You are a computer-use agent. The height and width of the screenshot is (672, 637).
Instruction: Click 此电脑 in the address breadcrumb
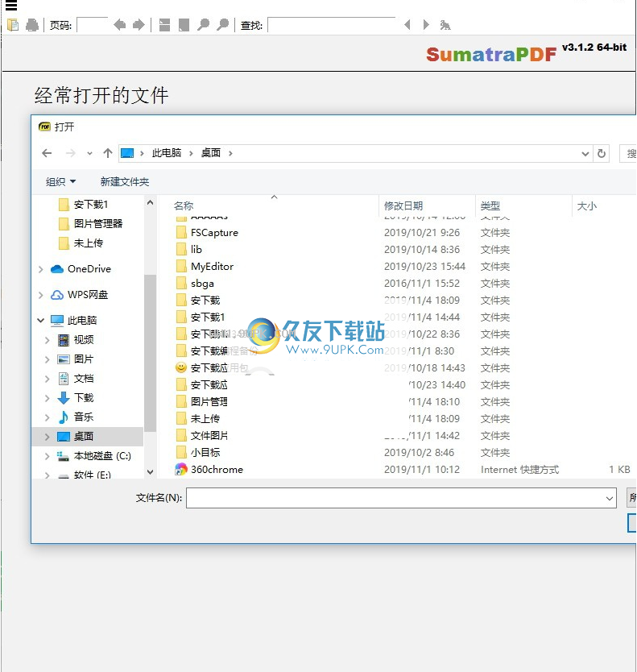(x=167, y=153)
